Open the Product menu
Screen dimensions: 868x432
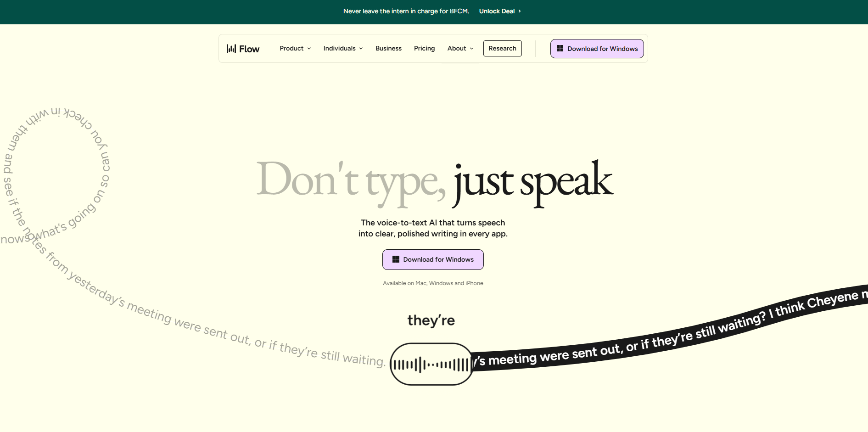click(295, 48)
